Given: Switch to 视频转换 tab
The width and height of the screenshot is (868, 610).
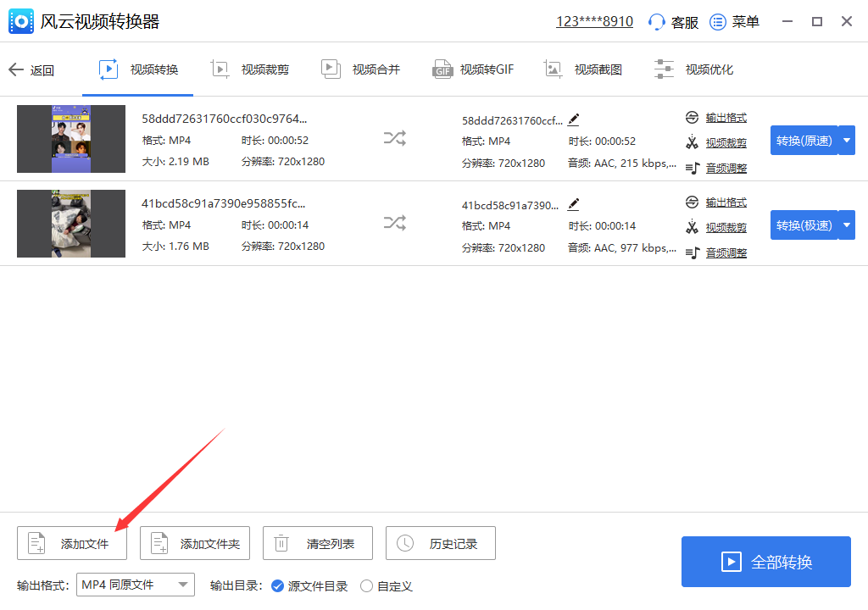Looking at the screenshot, I should click(x=138, y=69).
